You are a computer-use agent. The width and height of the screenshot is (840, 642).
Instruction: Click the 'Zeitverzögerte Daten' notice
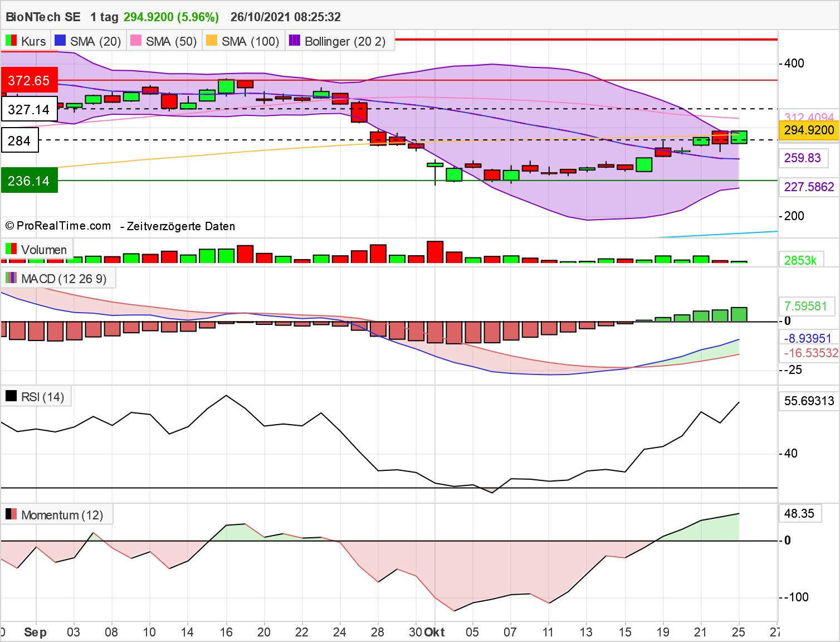point(181,226)
